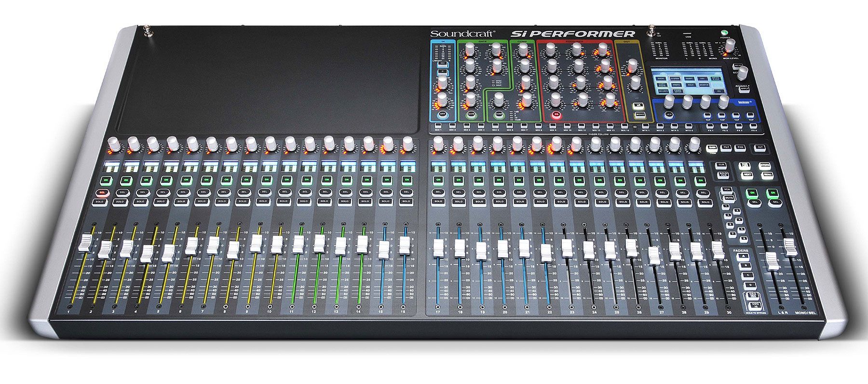The image size is (868, 384).
Task: Tap the GAIN encoder-mode button
Action: click(x=712, y=148)
